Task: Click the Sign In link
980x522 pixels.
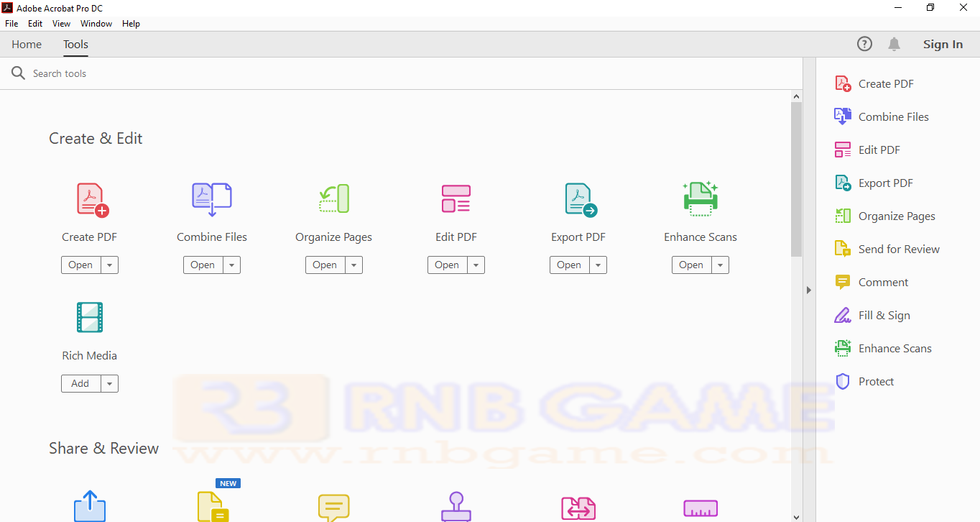Action: coord(943,44)
